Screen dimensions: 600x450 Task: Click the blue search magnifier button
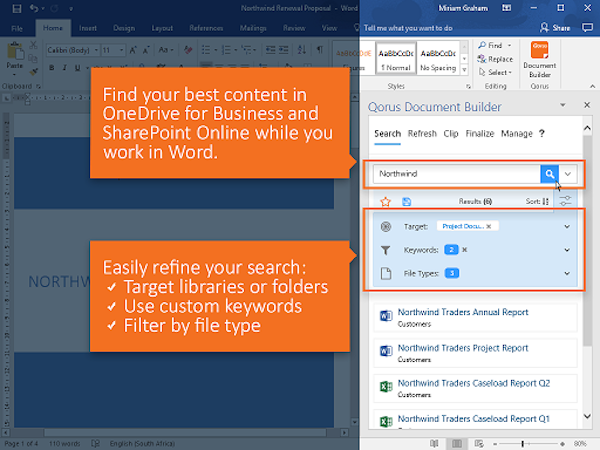click(549, 173)
